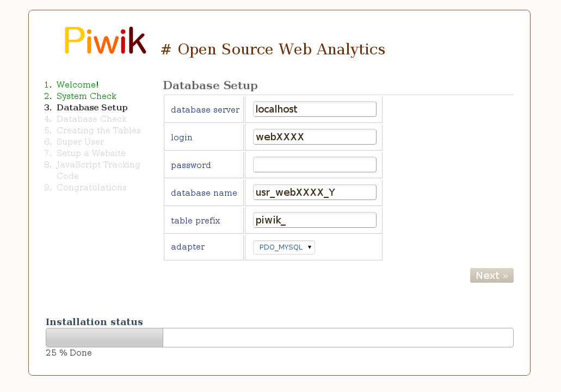Screen dimensions: 561x392
Task: Click JavaScript Tracking Code step
Action: (98, 165)
